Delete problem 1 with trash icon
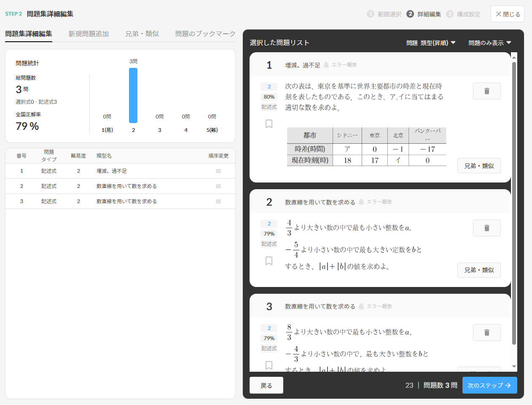The width and height of the screenshot is (532, 405). [486, 91]
